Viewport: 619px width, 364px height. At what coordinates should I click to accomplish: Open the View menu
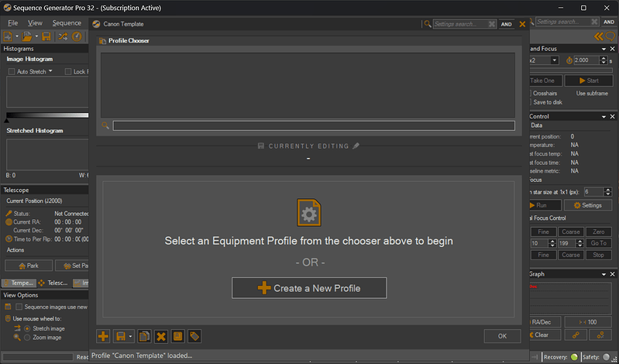[35, 23]
